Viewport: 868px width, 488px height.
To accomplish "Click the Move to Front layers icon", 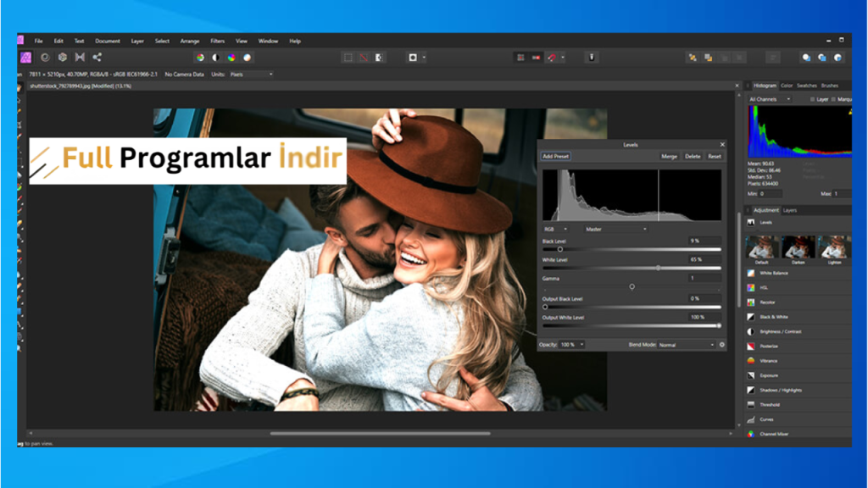I will [x=708, y=58].
